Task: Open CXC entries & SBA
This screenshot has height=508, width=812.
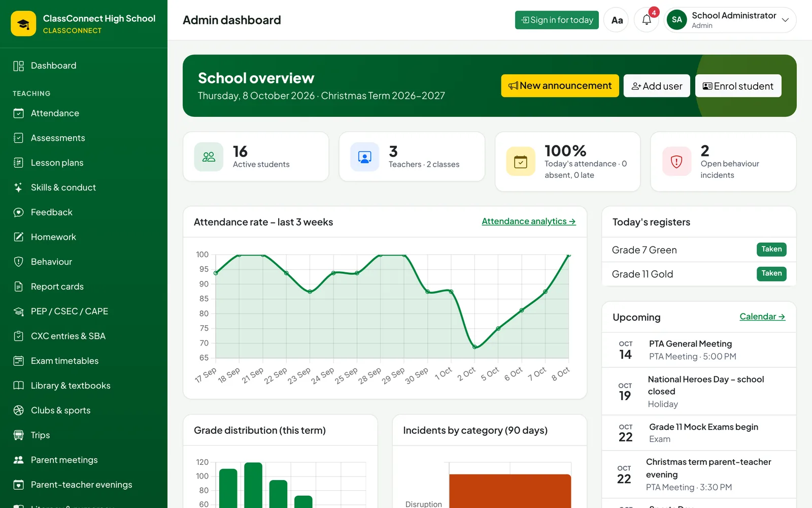Action: [x=84, y=336]
